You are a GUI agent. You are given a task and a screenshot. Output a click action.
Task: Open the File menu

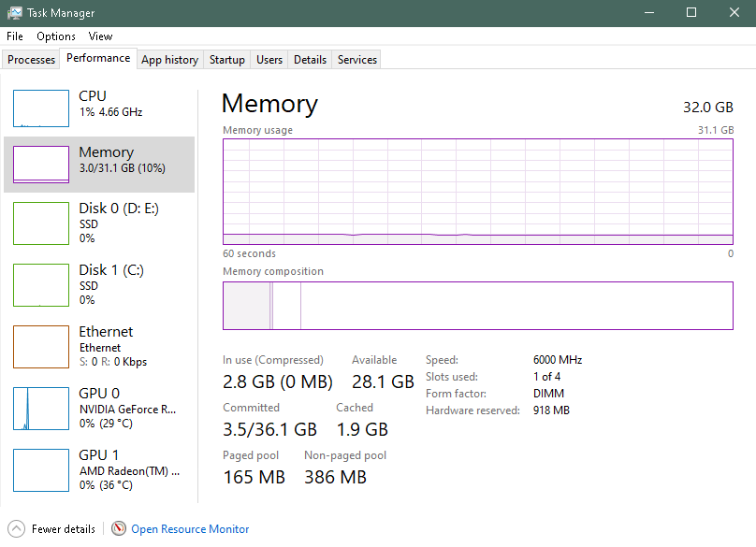(14, 36)
